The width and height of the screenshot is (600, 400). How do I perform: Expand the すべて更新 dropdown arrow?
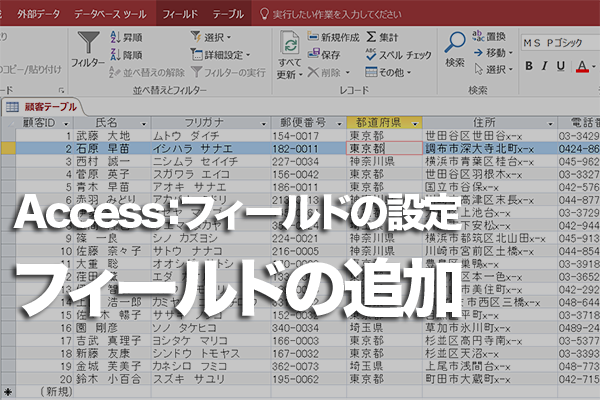coord(301,74)
